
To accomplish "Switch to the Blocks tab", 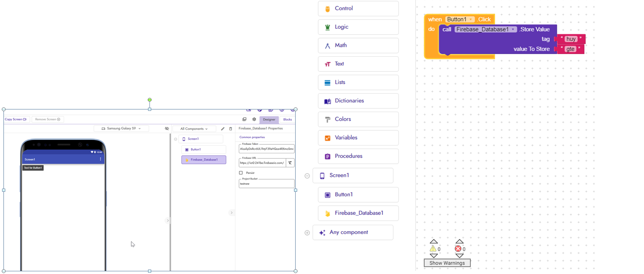I will pos(287,120).
